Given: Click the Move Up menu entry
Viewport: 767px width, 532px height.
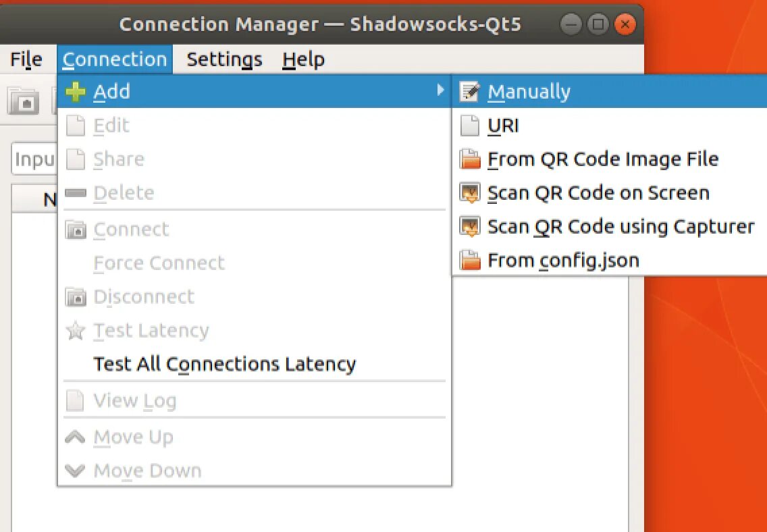Looking at the screenshot, I should point(255,437).
